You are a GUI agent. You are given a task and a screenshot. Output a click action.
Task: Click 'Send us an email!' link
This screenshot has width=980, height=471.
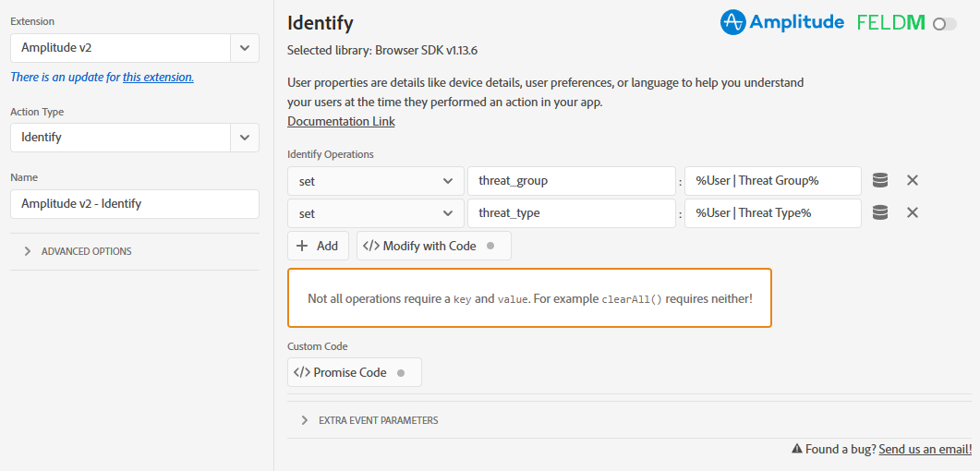coord(925,449)
